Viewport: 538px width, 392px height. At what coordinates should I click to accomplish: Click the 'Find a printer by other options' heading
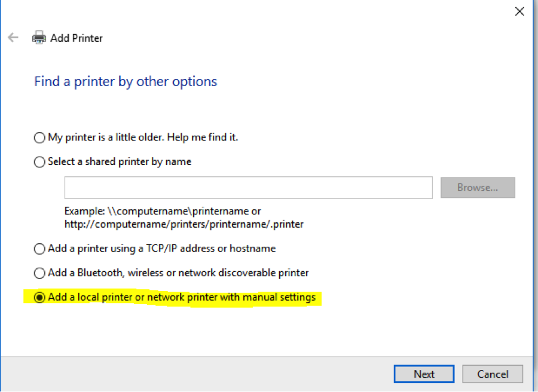(x=126, y=81)
